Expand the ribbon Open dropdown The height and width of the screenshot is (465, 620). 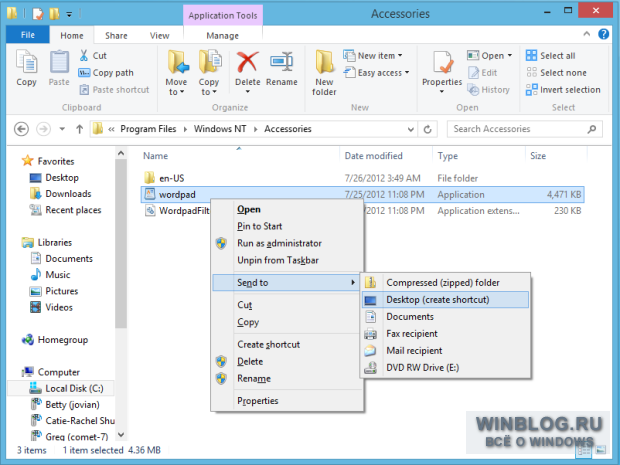pos(490,55)
